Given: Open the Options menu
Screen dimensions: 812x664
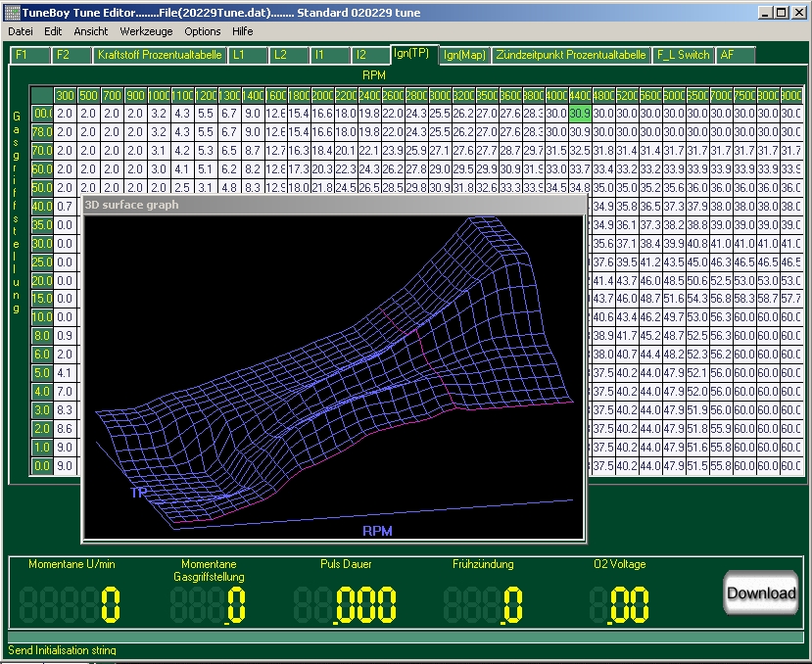Looking at the screenshot, I should tap(203, 31).
